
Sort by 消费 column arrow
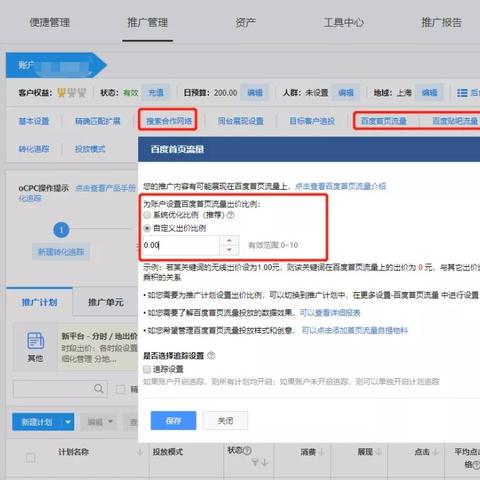pos(322,452)
